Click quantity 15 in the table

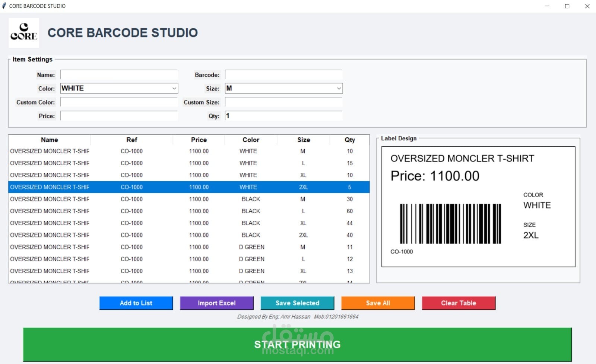coord(350,163)
